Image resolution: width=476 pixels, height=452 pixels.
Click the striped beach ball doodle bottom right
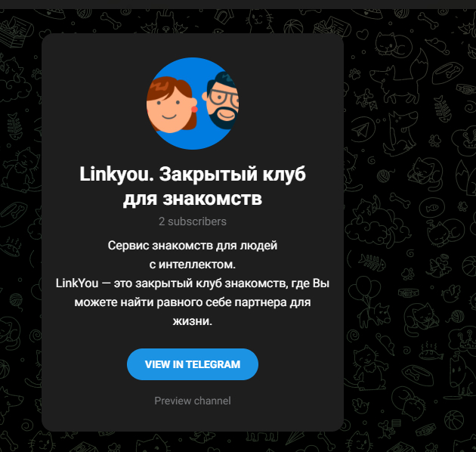tap(454, 419)
